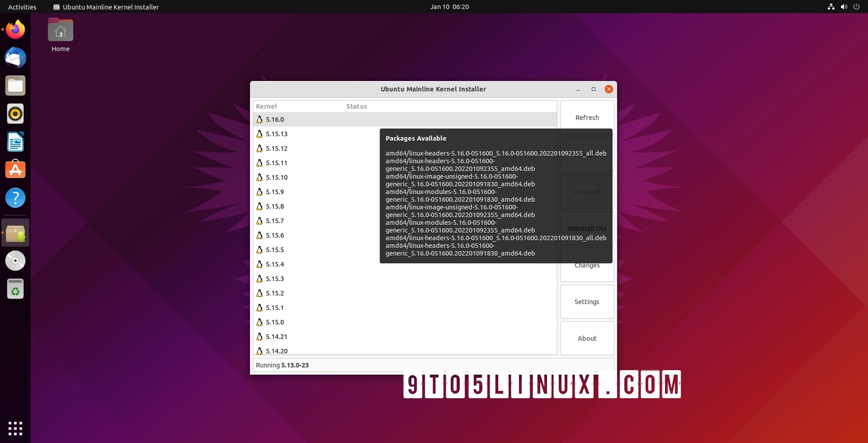Click the penguin icon for kernel 5.15.4
Image resolution: width=868 pixels, height=443 pixels.
[259, 264]
